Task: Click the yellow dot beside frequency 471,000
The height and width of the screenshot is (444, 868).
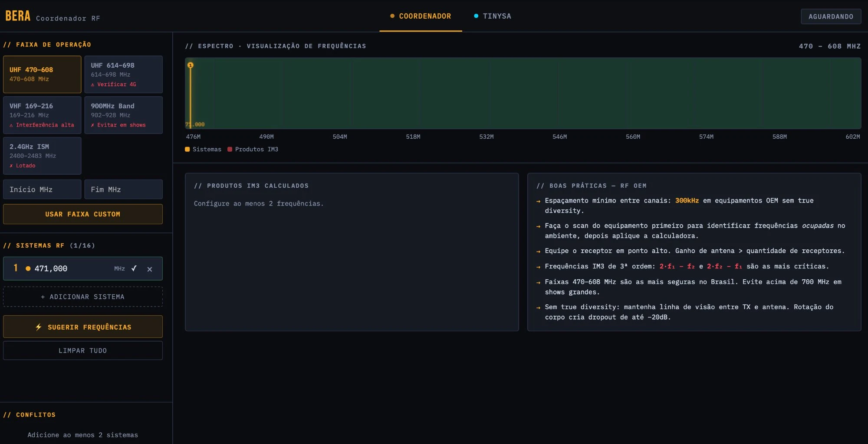Action: 28,269
